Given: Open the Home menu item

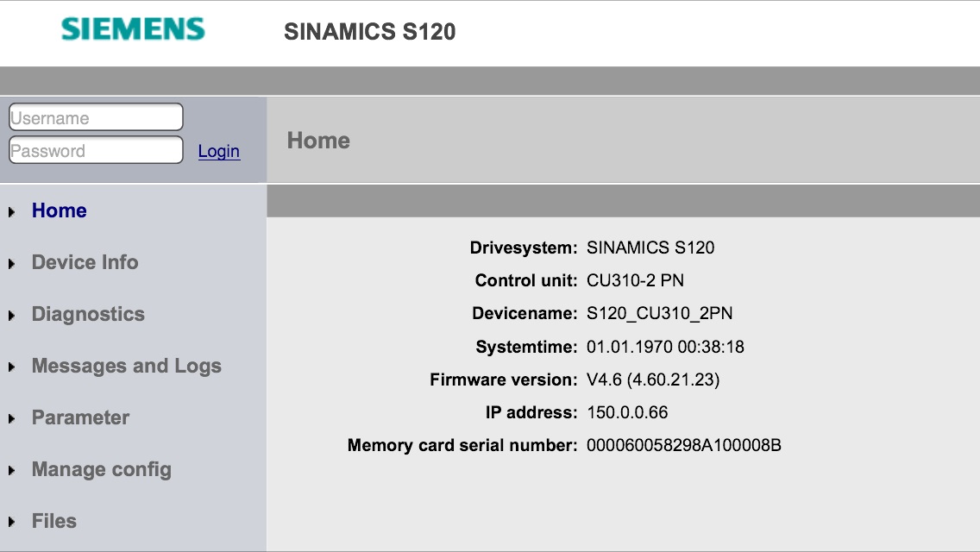Looking at the screenshot, I should coord(59,210).
